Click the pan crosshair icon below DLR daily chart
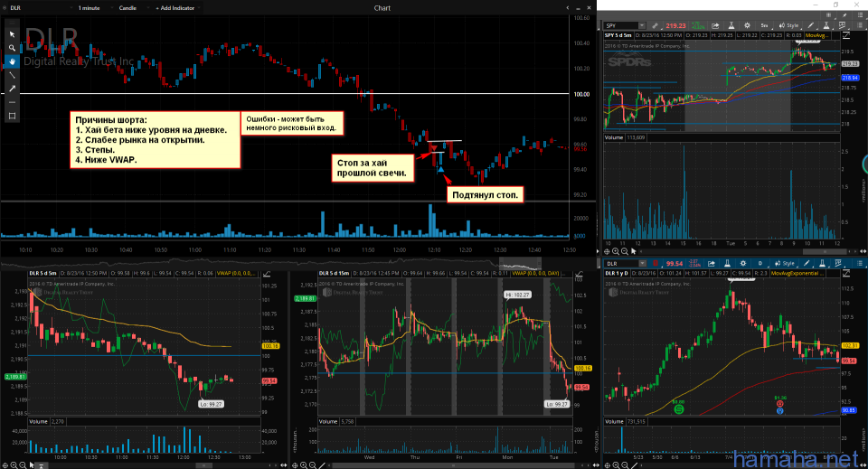The image size is (868, 469). (608, 465)
